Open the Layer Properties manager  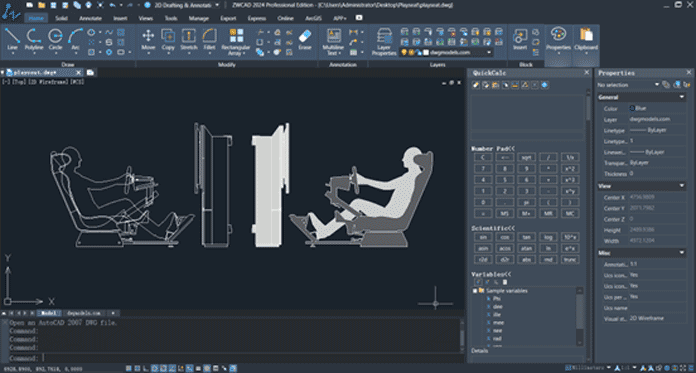pos(384,41)
